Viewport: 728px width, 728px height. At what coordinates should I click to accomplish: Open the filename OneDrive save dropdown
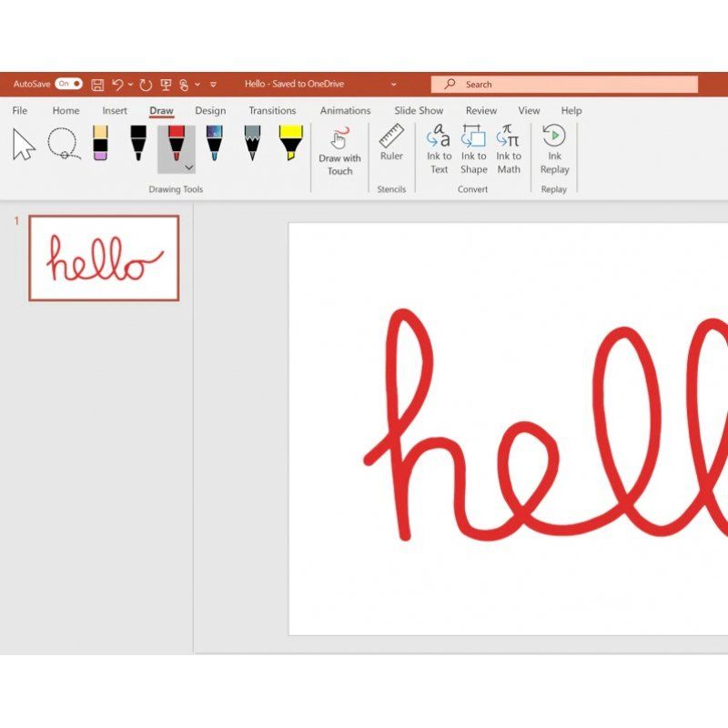(x=393, y=84)
